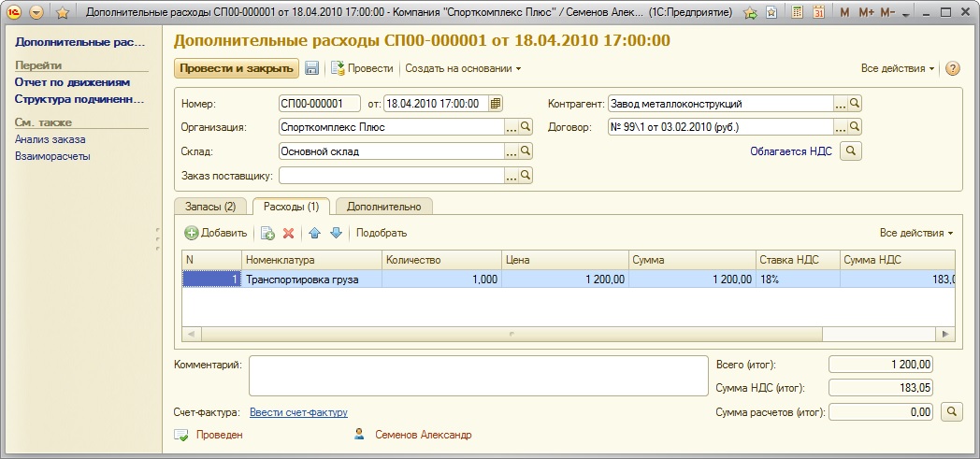Click the table's horizontal scrollbar right arrow
The width and height of the screenshot is (980, 459).
pyautogui.click(x=947, y=334)
